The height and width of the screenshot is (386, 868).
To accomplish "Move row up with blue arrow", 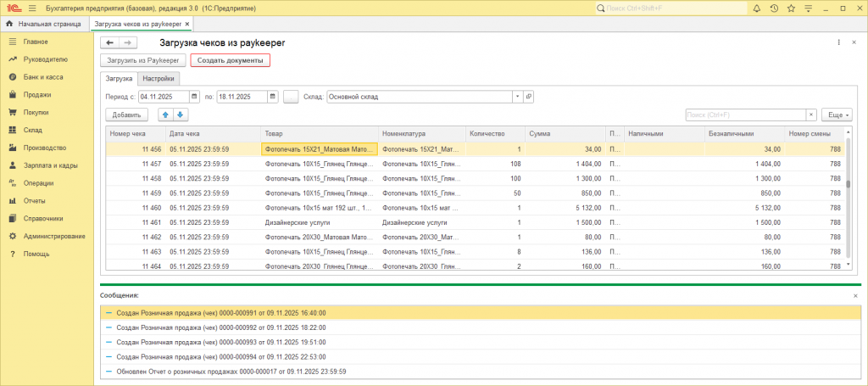I will point(165,115).
